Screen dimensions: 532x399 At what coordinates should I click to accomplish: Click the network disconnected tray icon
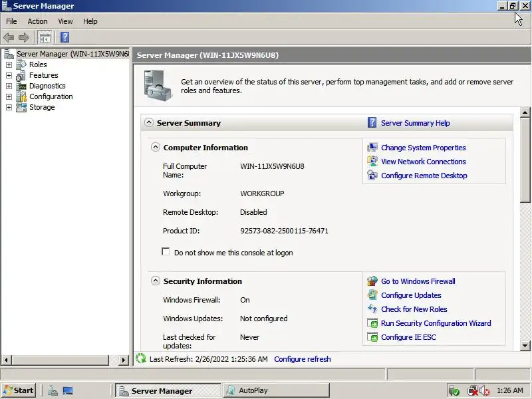473,390
